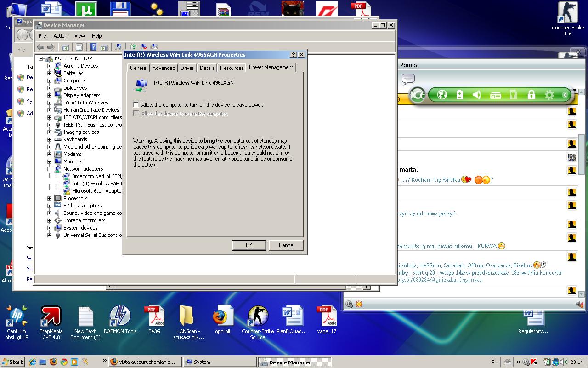This screenshot has height=368, width=588.
Task: Open StepMania CVS 4.0 desktop icon
Action: [x=51, y=322]
